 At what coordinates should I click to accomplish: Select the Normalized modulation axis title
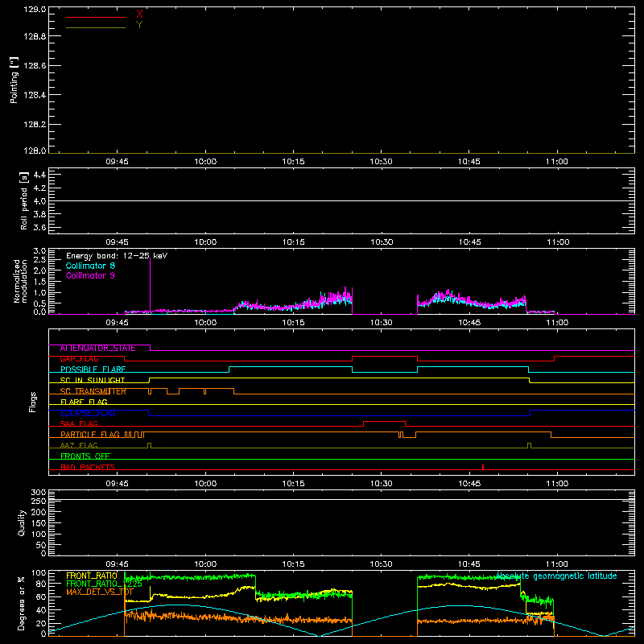(21, 281)
